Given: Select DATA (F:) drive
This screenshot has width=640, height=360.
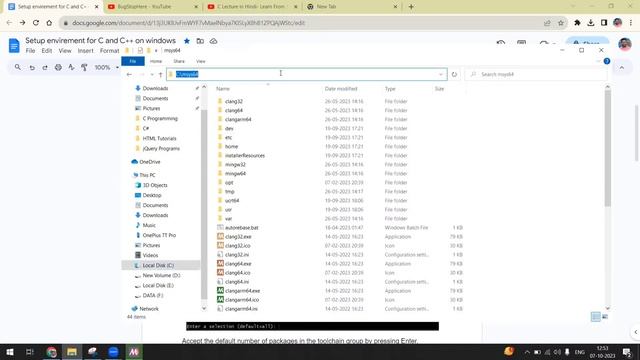Looking at the screenshot, I should click(153, 296).
